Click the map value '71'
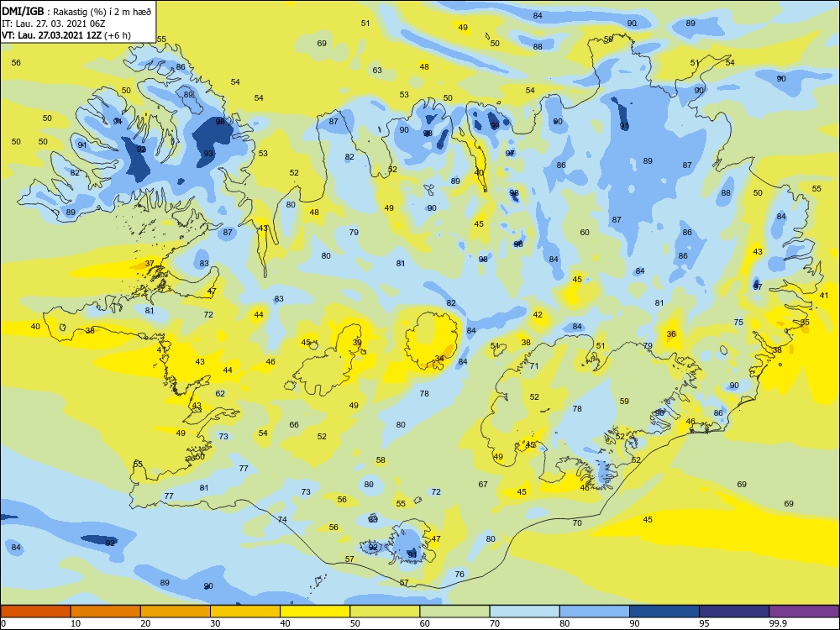This screenshot has height=630, width=840. pos(533,366)
